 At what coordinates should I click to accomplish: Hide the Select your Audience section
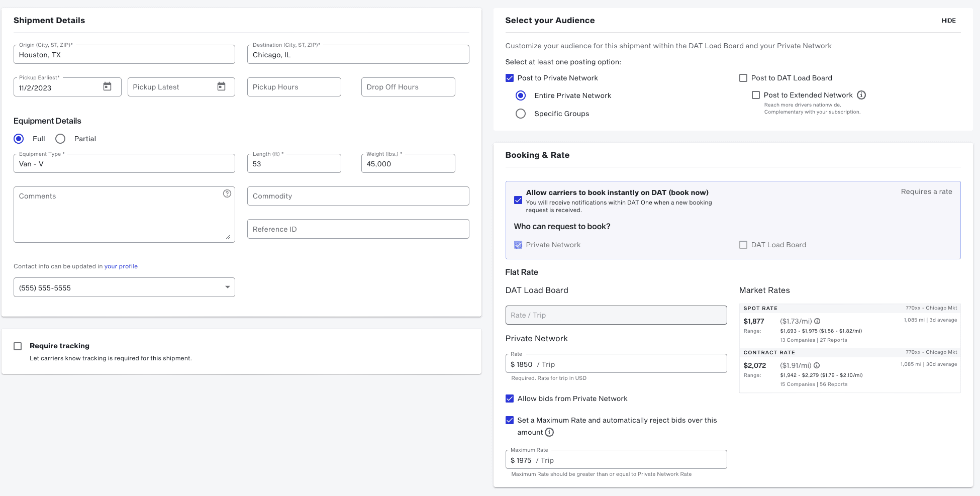(x=948, y=21)
